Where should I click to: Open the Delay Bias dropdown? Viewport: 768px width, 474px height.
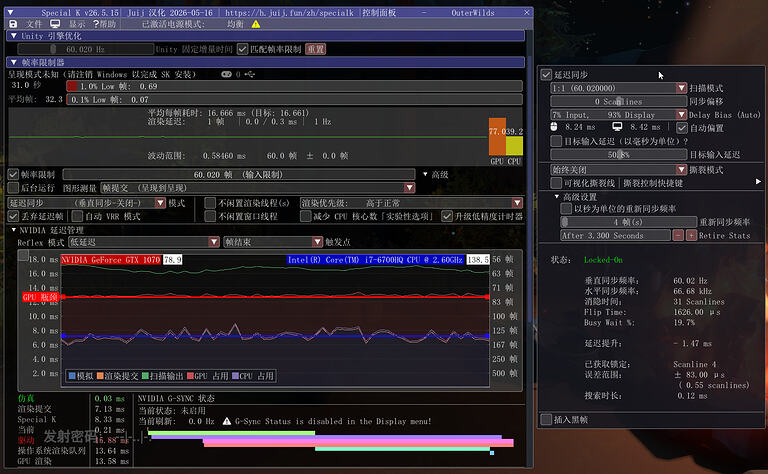(618, 115)
